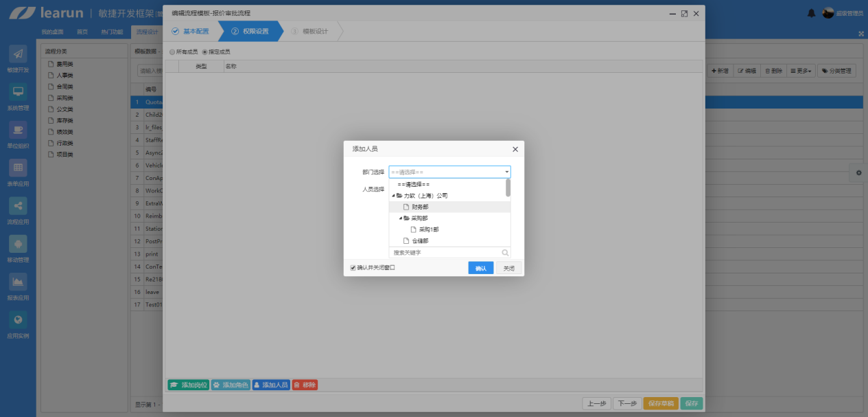Select 公文类 in the category tree
Image resolution: width=868 pixels, height=417 pixels.
point(64,109)
